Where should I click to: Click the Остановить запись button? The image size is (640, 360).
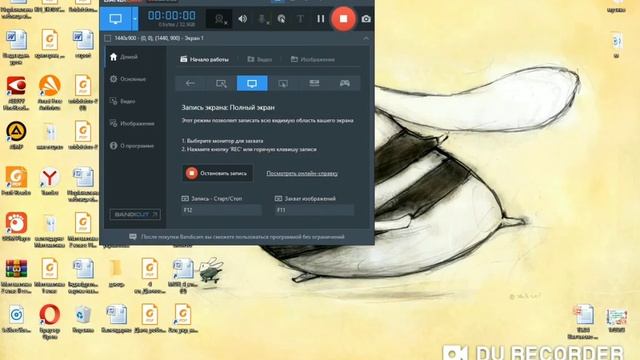tap(217, 173)
